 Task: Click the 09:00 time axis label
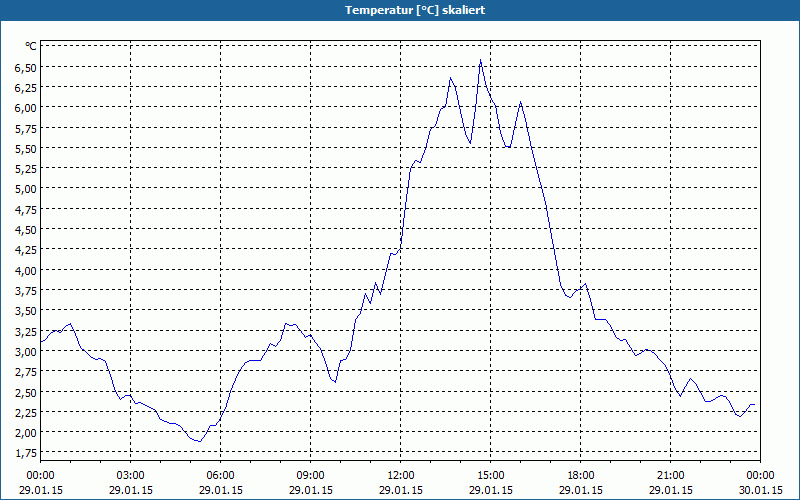310,476
